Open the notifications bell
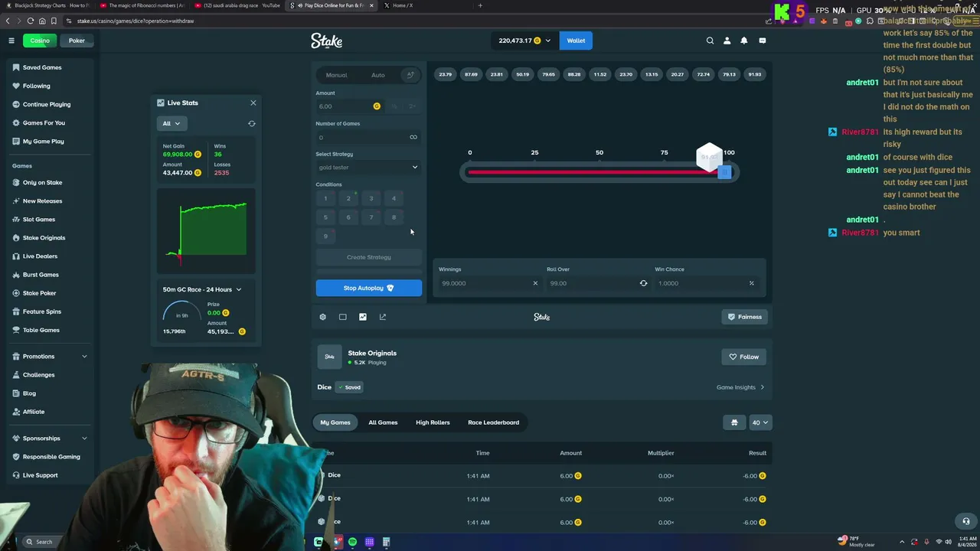This screenshot has width=980, height=551. pyautogui.click(x=743, y=41)
